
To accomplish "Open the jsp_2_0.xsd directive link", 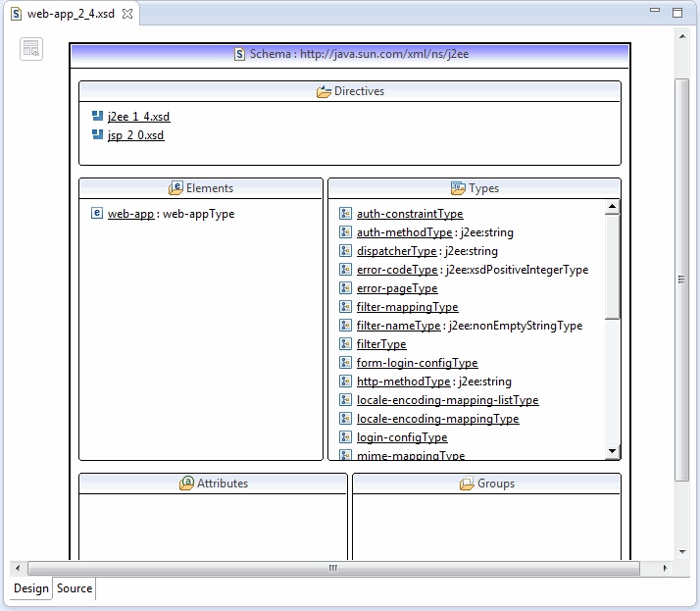I will (135, 135).
